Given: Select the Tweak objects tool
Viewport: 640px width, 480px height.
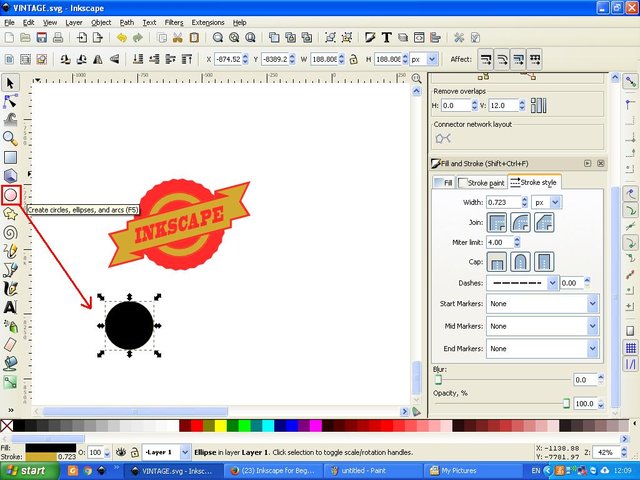Looking at the screenshot, I should 10,120.
